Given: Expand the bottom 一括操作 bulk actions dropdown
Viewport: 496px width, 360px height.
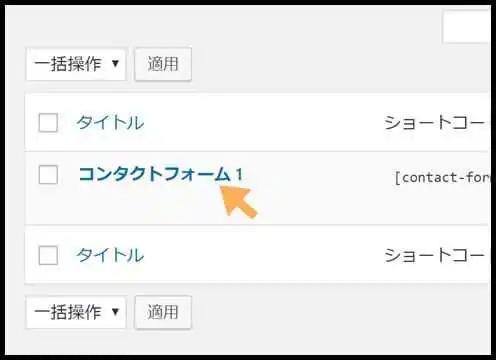Looking at the screenshot, I should (76, 313).
